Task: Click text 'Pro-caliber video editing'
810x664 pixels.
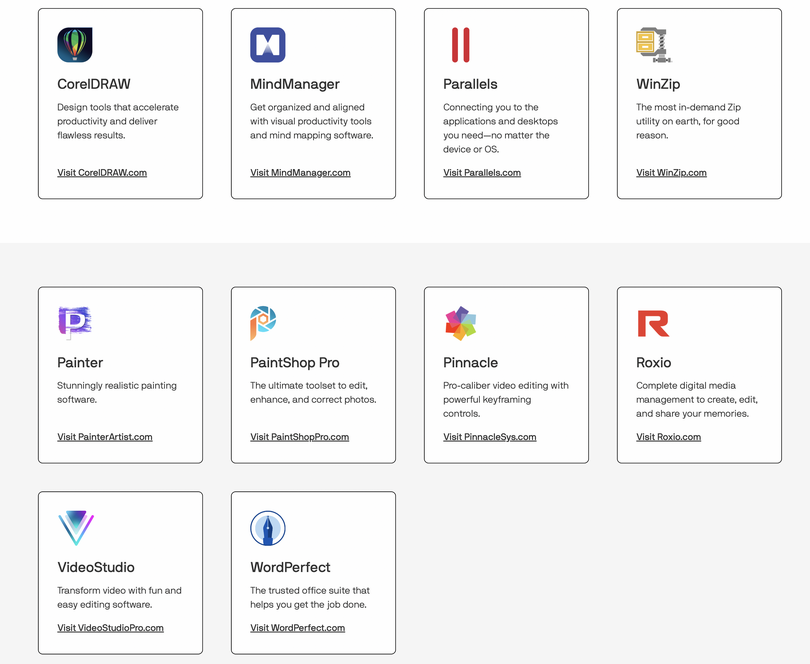Action: [506, 399]
